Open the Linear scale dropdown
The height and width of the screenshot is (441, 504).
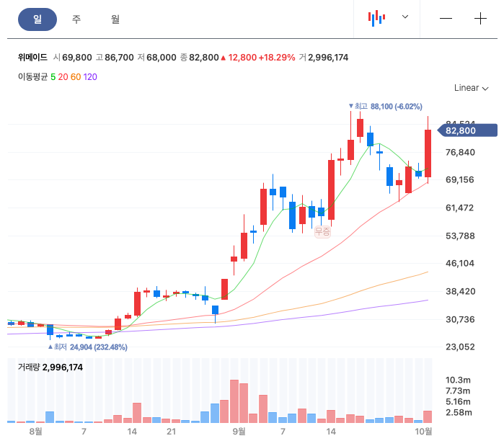471,88
